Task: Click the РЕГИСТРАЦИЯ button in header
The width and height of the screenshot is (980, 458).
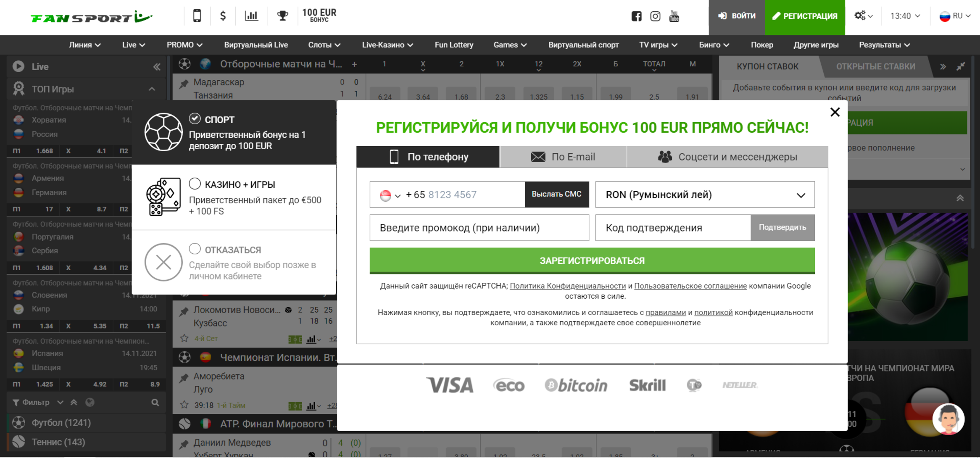Action: point(805,16)
